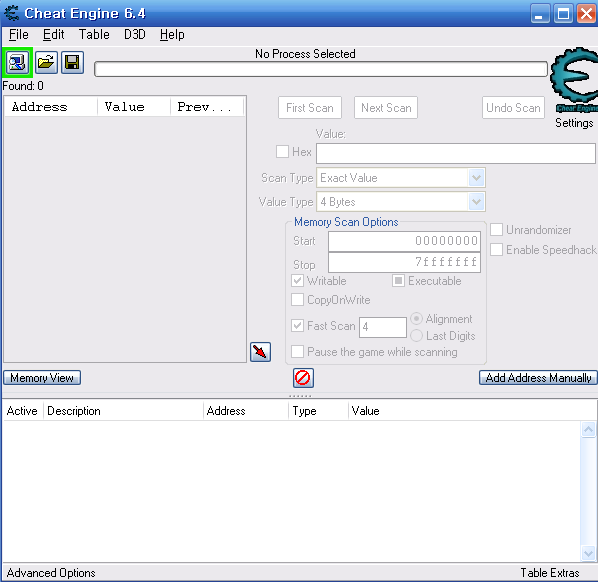Open Settings via the Cheat Engine logo
The height and width of the screenshot is (582, 598).
574,80
